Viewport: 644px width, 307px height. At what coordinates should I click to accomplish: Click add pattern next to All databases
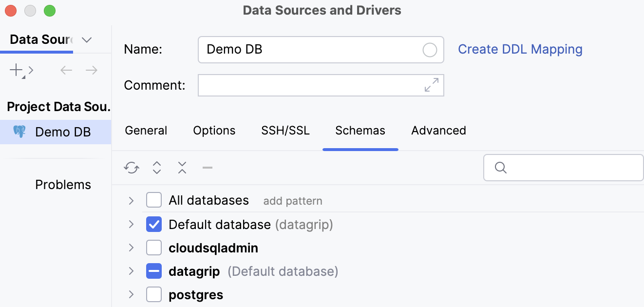coord(292,200)
